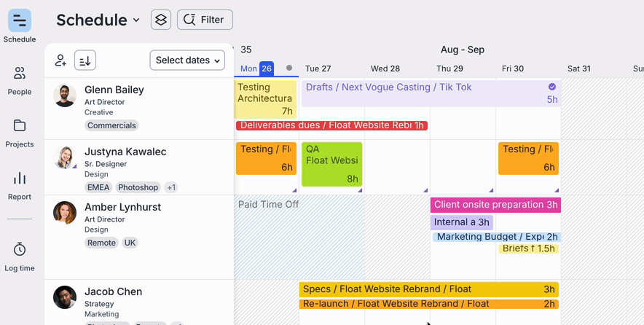Screen dimensions: 644x325
Task: Select the Thu 29 date header
Action: point(449,68)
